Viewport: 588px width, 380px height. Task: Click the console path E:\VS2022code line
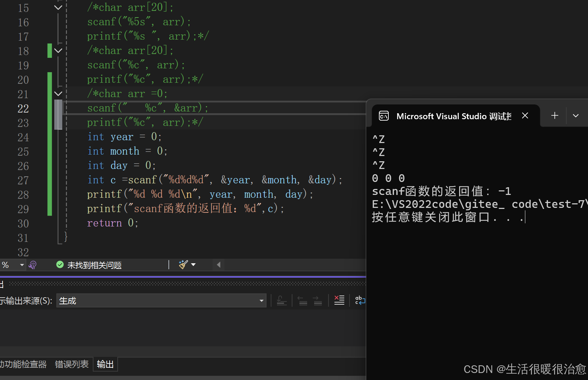pyautogui.click(x=480, y=204)
